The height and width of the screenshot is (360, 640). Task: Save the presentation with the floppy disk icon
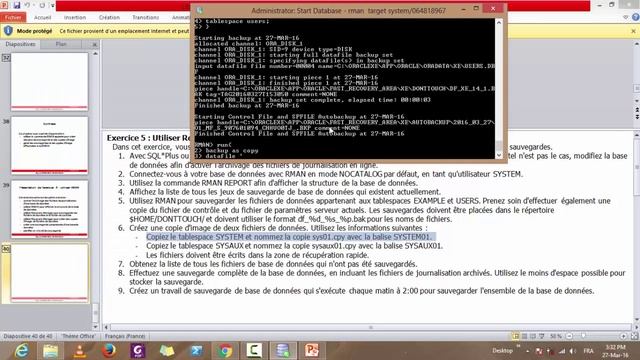coord(17,5)
